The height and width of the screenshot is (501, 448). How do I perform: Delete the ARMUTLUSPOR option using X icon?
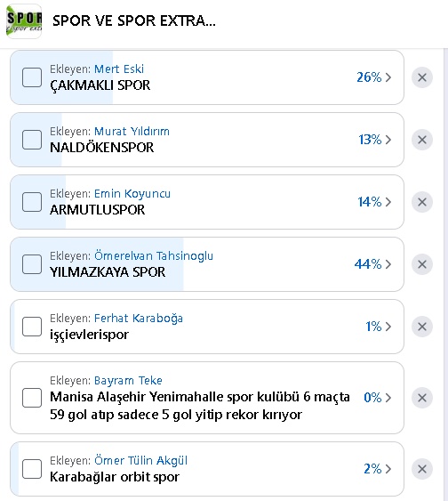(422, 202)
